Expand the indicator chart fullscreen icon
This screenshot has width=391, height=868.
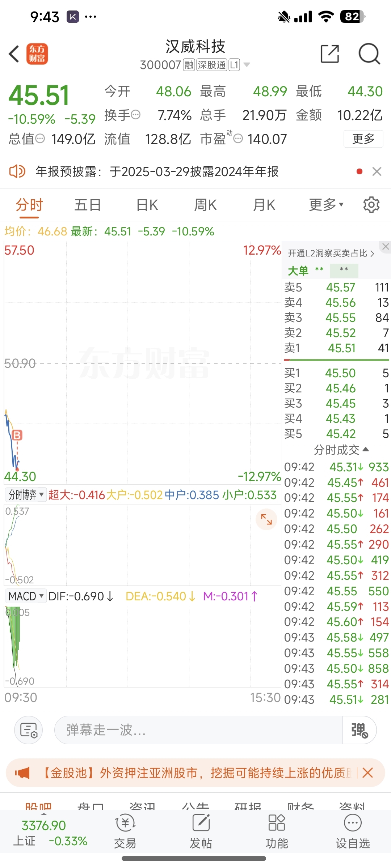(x=266, y=519)
